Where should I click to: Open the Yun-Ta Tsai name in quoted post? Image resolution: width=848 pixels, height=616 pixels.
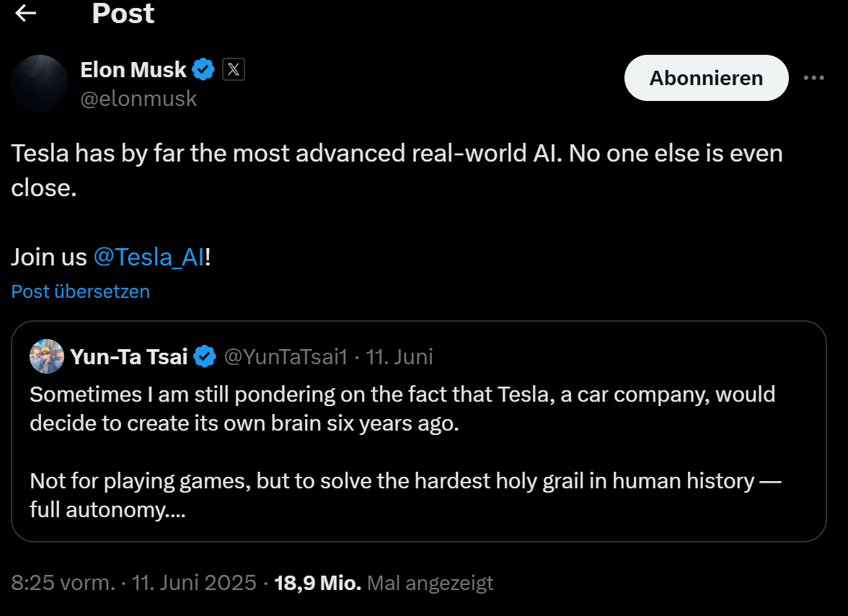[129, 356]
